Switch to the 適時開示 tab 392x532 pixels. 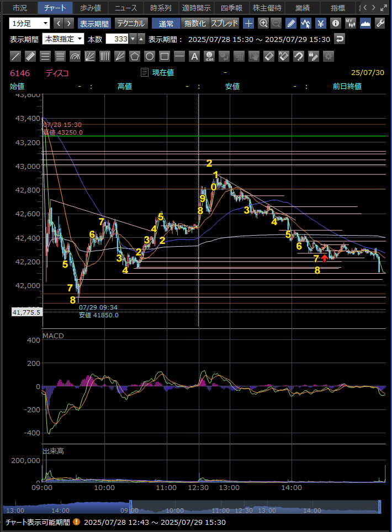tap(197, 8)
